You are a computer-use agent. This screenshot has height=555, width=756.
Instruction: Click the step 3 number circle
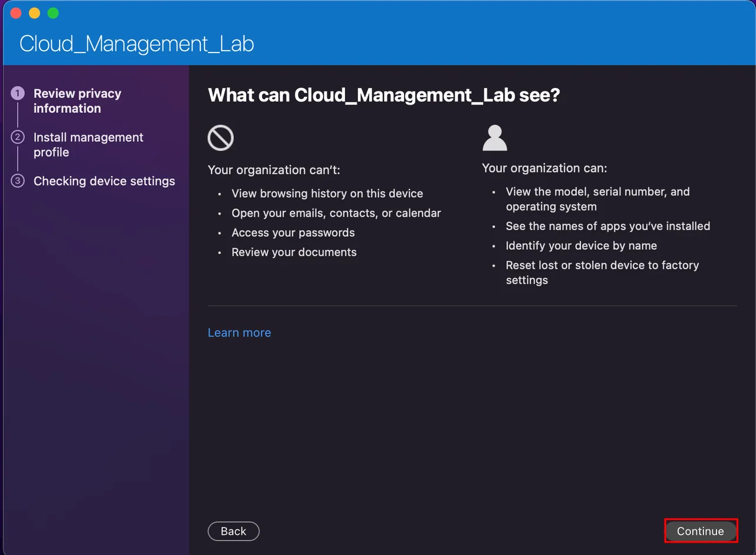click(18, 181)
